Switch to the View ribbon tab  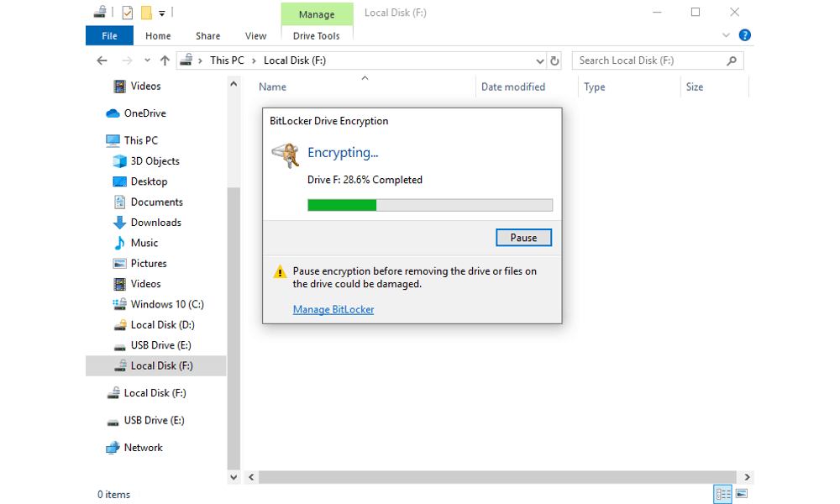[x=255, y=36]
